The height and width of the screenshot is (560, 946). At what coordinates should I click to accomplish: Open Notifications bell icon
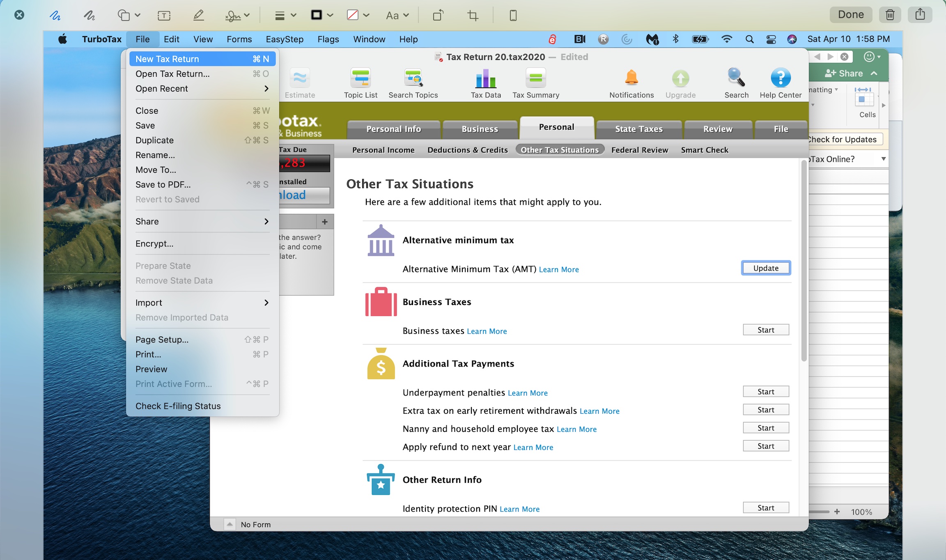coord(631,84)
